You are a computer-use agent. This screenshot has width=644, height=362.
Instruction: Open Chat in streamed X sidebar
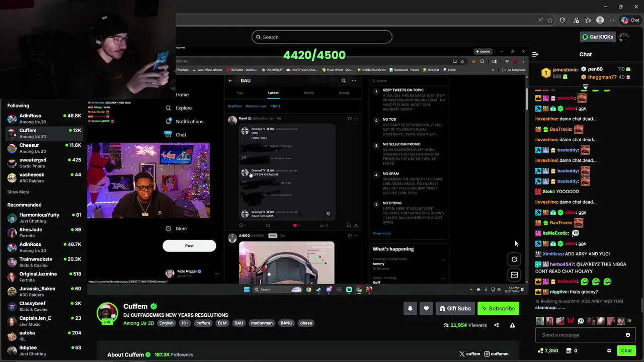(176, 135)
